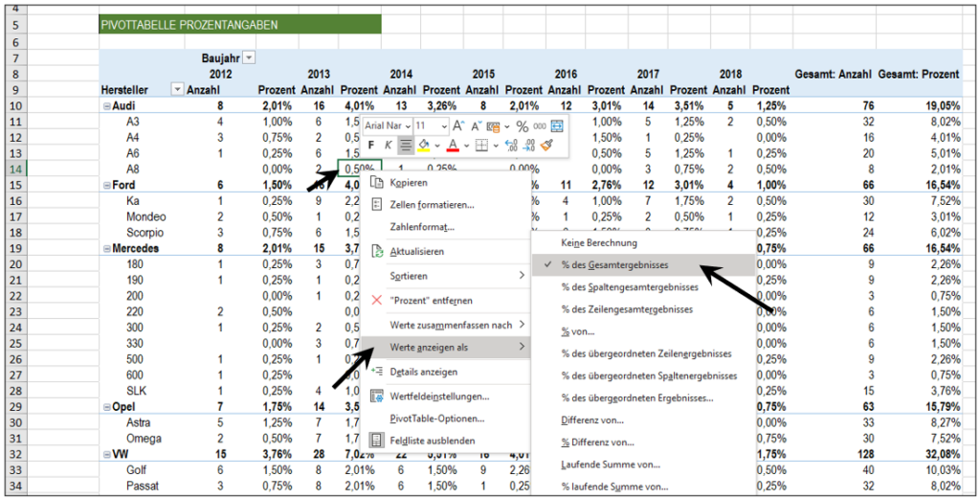Select '% von...' option

tap(644, 331)
